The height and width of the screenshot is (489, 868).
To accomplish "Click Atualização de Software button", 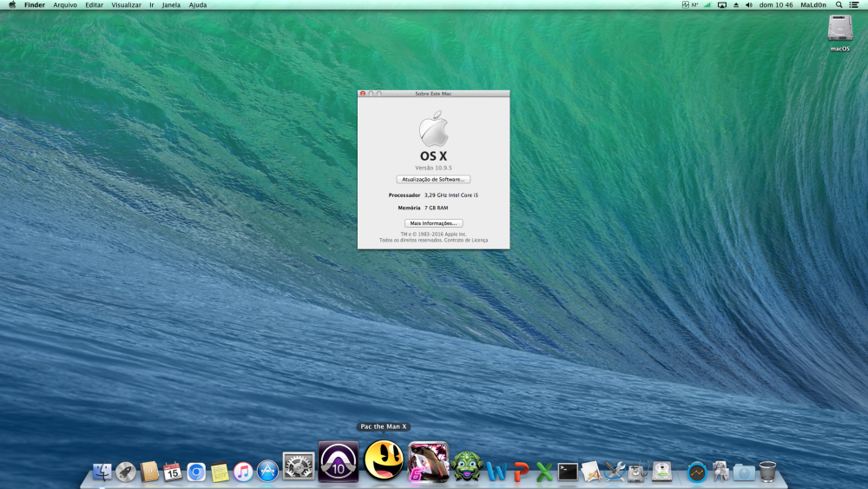I will pyautogui.click(x=433, y=180).
